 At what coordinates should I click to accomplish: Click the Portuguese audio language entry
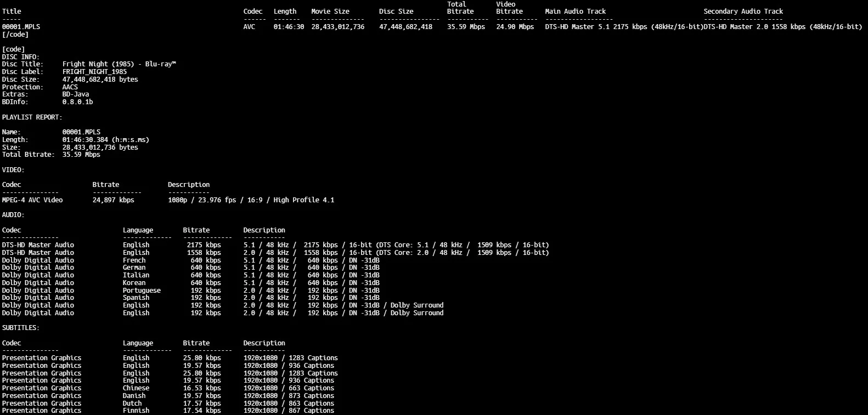point(142,291)
